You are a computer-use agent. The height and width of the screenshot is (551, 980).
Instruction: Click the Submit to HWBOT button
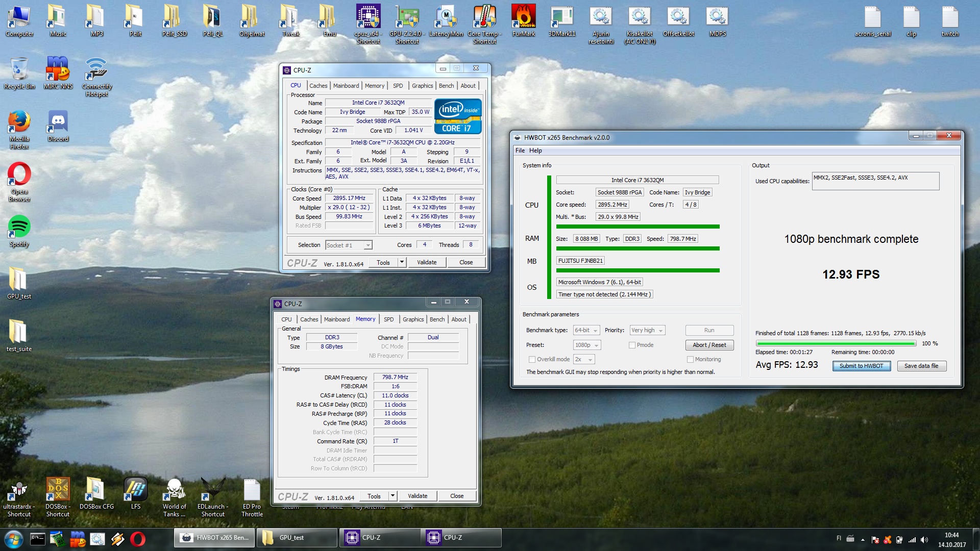click(861, 366)
